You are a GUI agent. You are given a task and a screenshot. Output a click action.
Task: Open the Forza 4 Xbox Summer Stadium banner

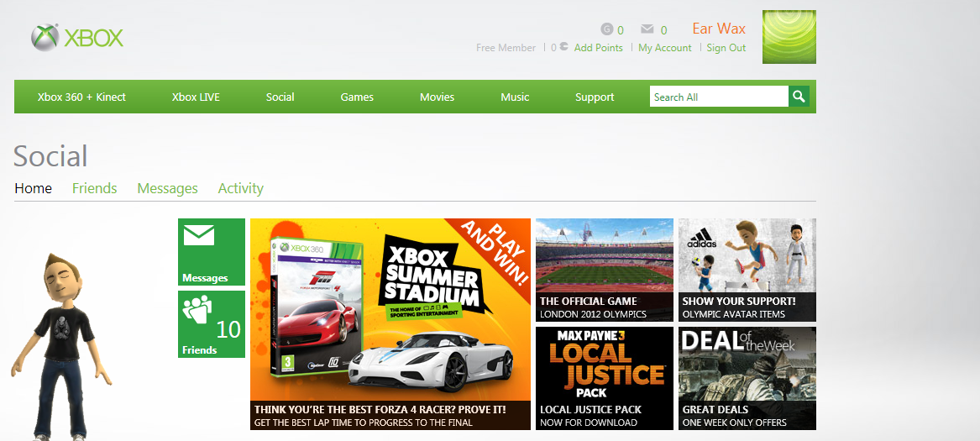[x=390, y=324]
